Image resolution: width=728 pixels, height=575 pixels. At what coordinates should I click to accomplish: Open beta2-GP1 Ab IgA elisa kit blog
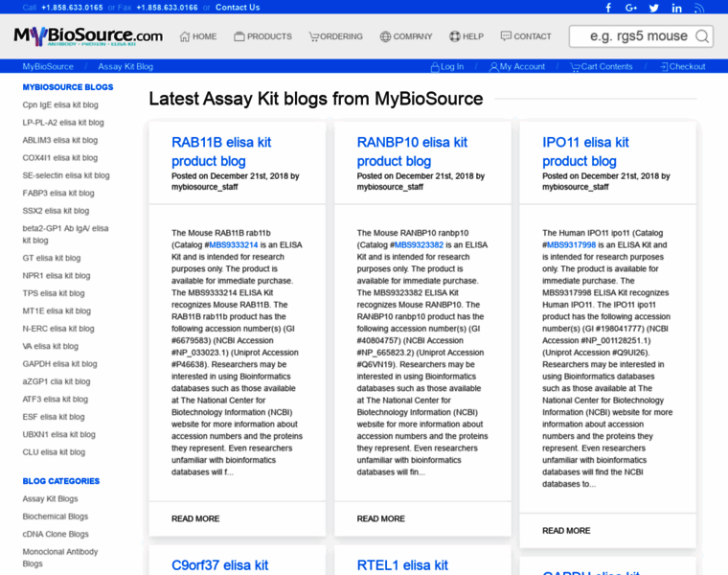65,234
